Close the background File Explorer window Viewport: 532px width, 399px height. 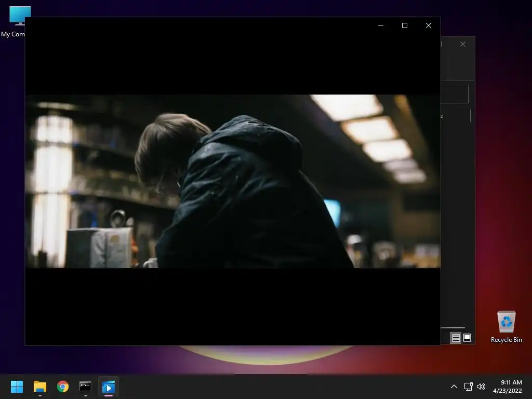[x=463, y=44]
